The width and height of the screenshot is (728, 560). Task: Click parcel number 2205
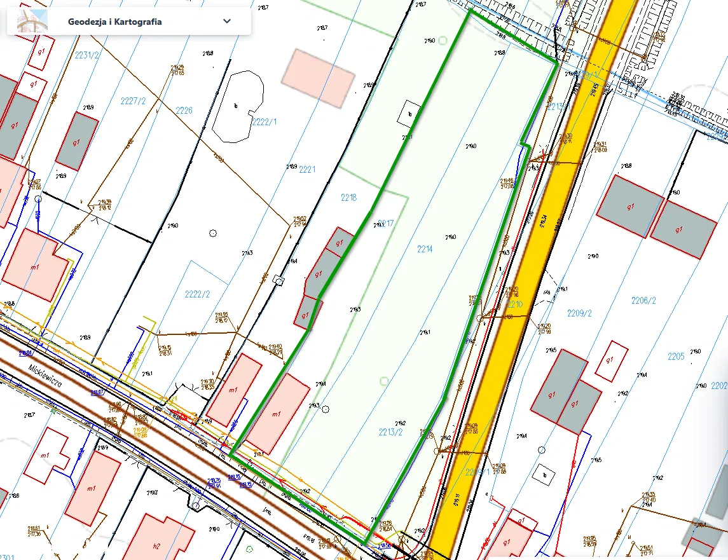(675, 357)
